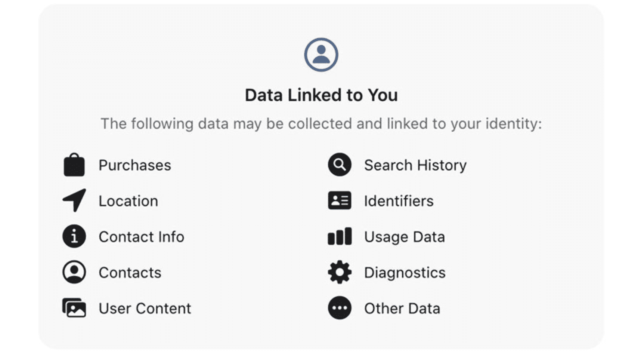The width and height of the screenshot is (644, 359).
Task: Select the Identifiers text label
Action: point(398,201)
